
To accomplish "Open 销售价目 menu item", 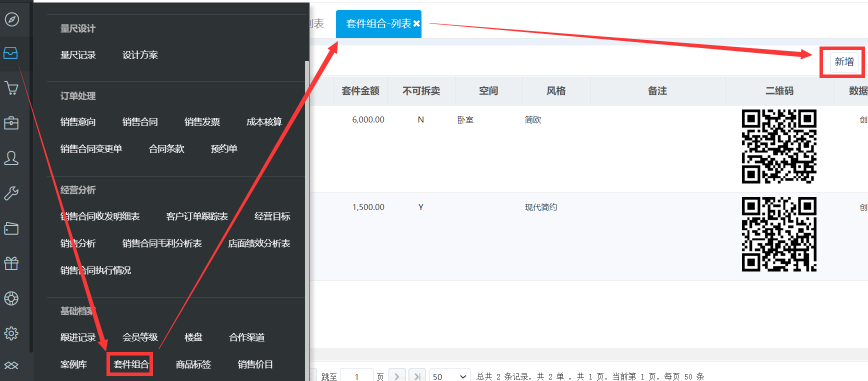I will coord(255,364).
